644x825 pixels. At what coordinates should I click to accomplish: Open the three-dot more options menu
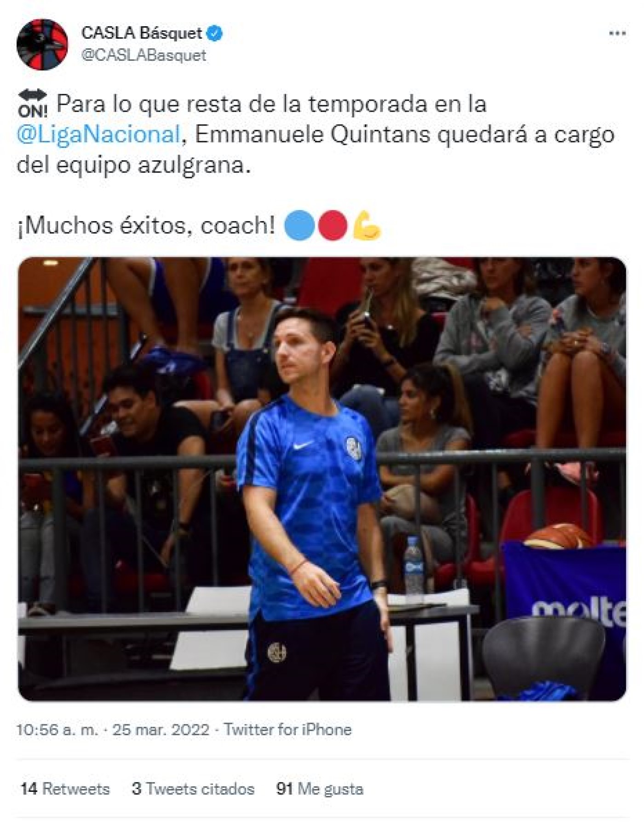pos(617,33)
